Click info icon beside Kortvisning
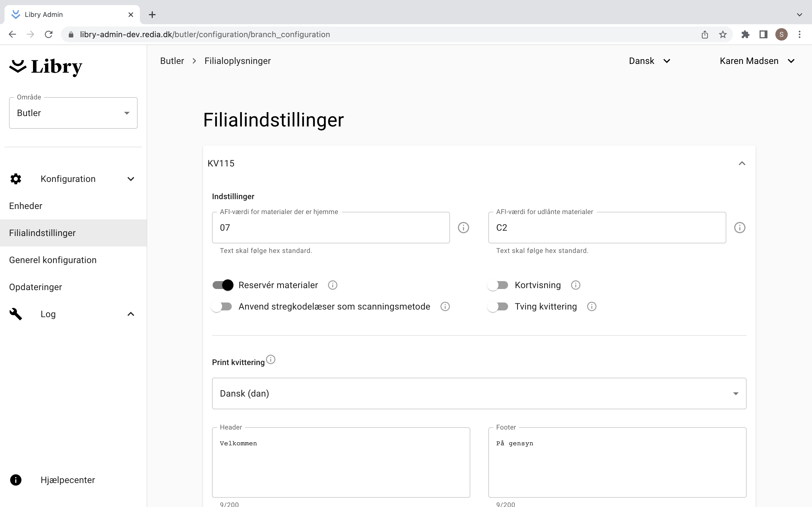This screenshot has height=507, width=812. (575, 285)
